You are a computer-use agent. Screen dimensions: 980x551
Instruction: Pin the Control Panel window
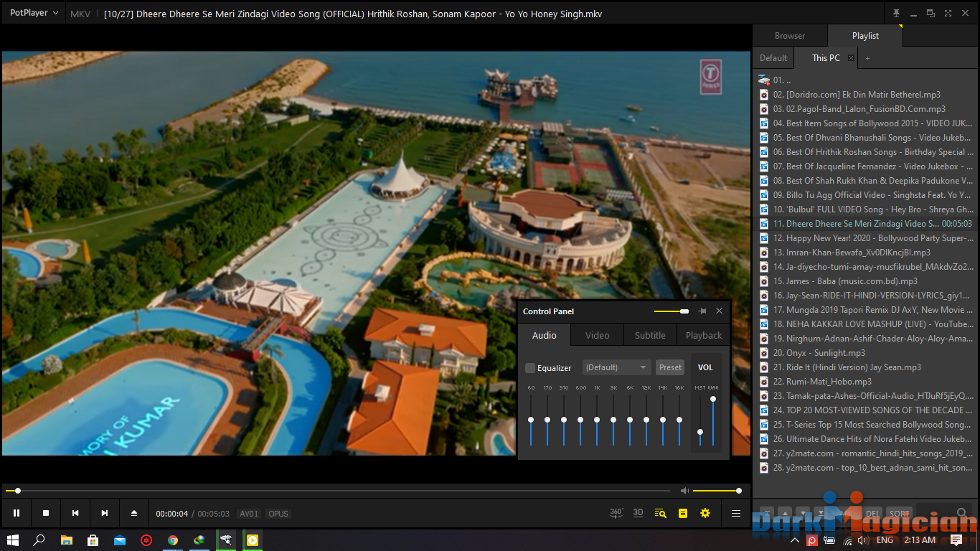702,311
